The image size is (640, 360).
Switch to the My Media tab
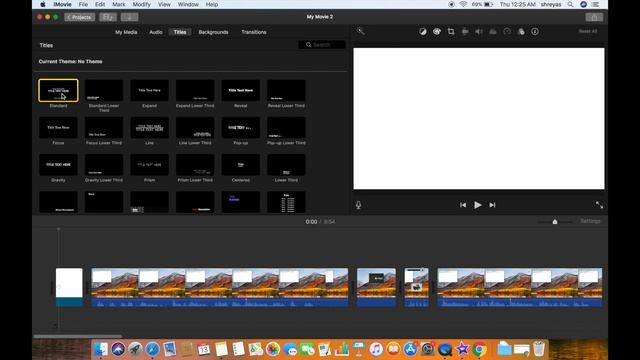click(x=126, y=32)
